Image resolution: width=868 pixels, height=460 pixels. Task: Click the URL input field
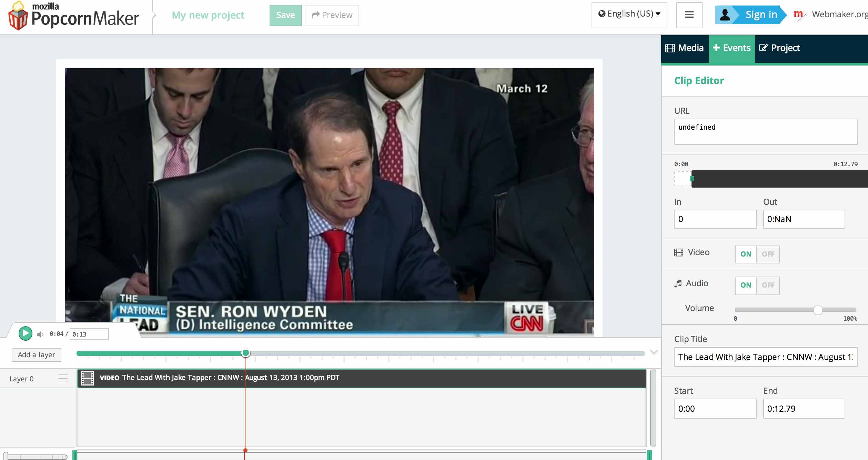click(766, 132)
